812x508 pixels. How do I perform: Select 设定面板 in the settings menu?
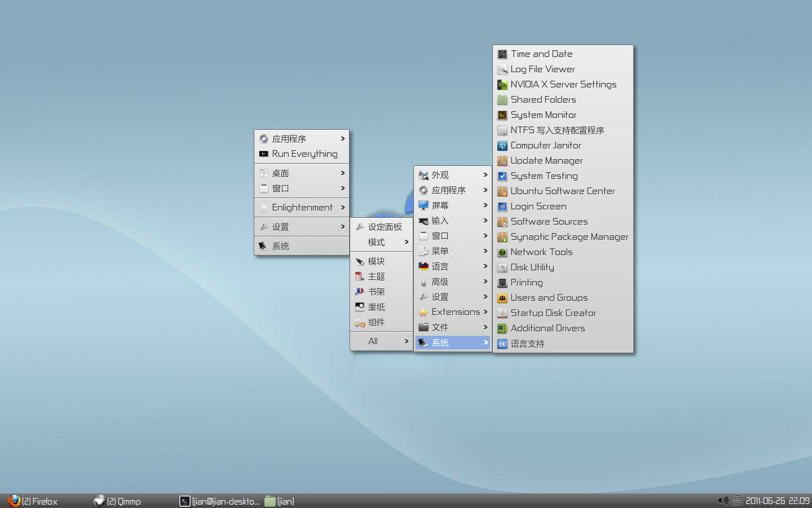[382, 227]
